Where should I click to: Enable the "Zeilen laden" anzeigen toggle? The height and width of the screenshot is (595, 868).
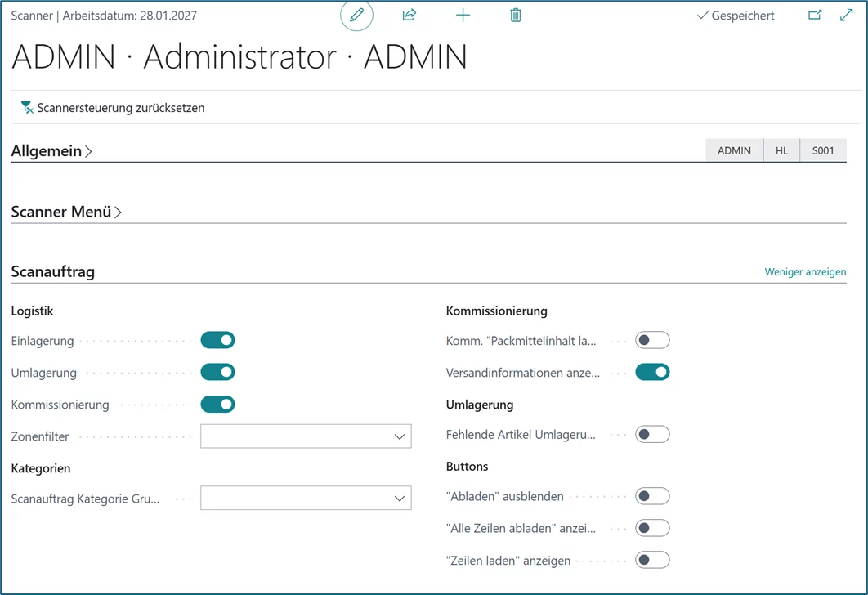[x=652, y=560]
